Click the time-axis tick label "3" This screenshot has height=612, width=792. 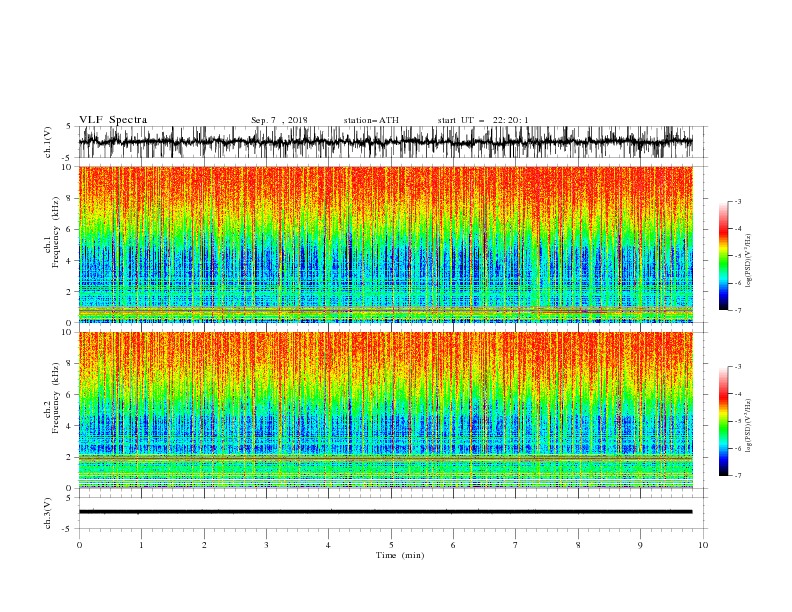[266, 545]
